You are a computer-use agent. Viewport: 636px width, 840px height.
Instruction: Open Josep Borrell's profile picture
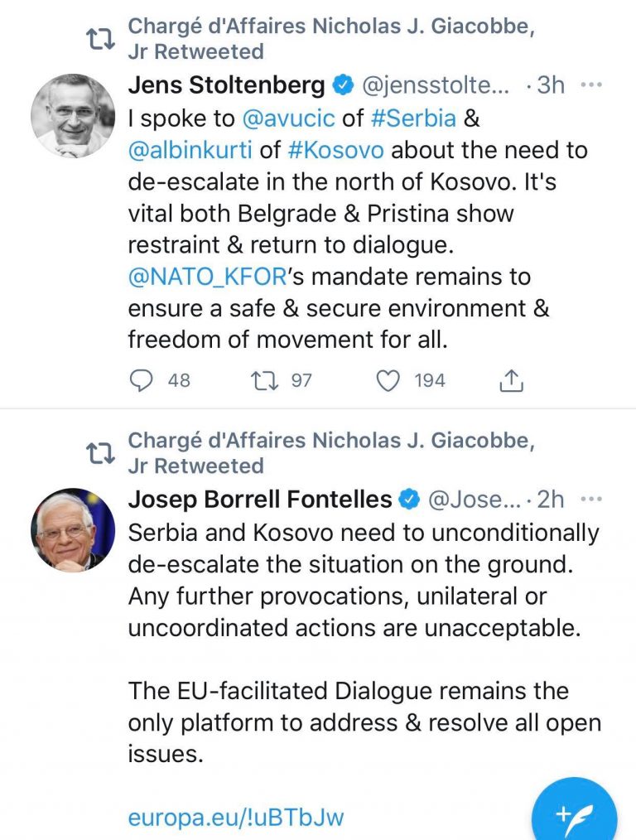(x=73, y=529)
